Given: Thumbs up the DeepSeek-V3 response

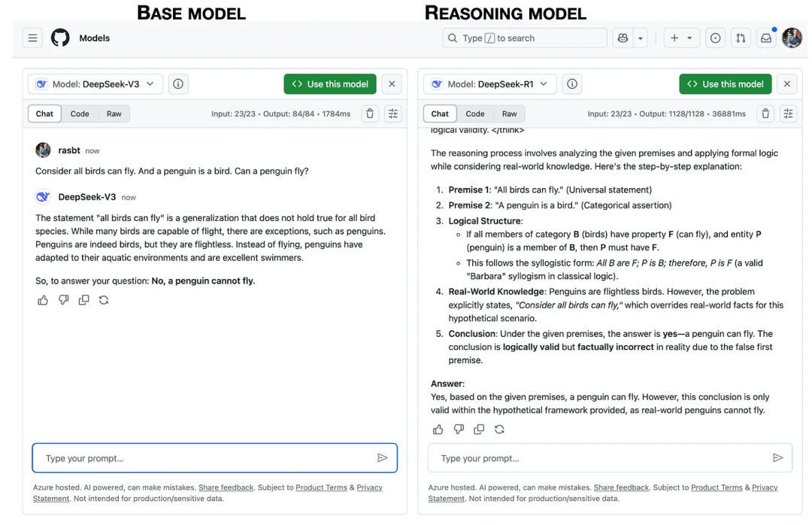Looking at the screenshot, I should tap(43, 300).
